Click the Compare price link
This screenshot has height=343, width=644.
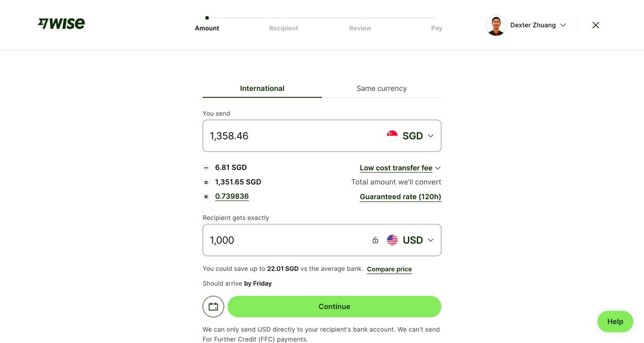coord(389,269)
